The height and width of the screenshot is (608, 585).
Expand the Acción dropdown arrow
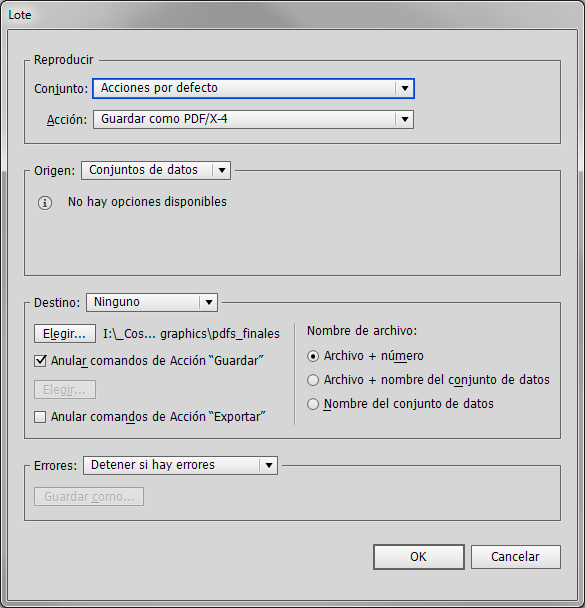(404, 119)
